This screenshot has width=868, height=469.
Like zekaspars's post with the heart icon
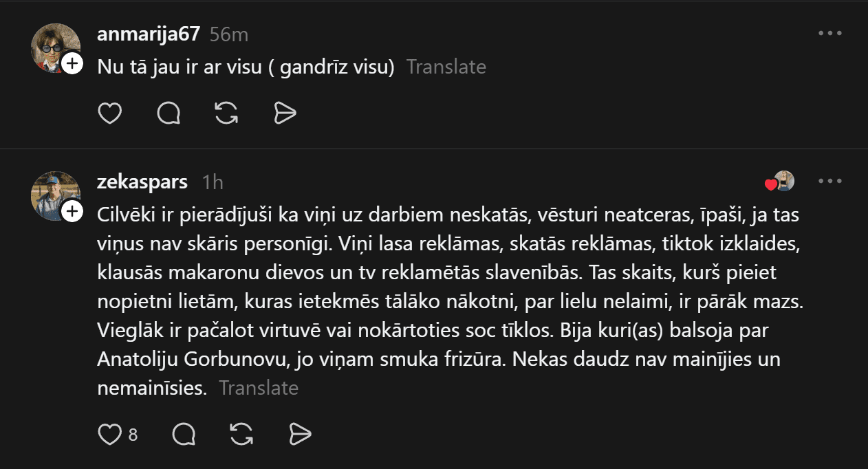tap(109, 434)
